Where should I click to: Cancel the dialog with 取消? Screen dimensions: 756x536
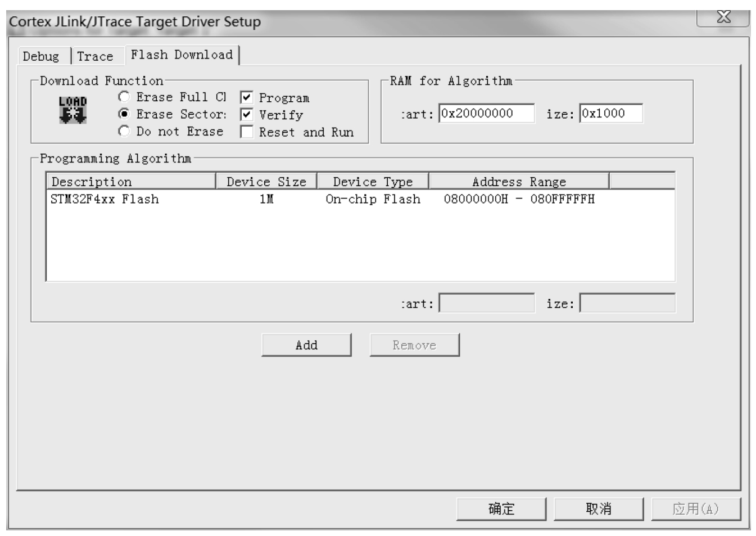[599, 509]
